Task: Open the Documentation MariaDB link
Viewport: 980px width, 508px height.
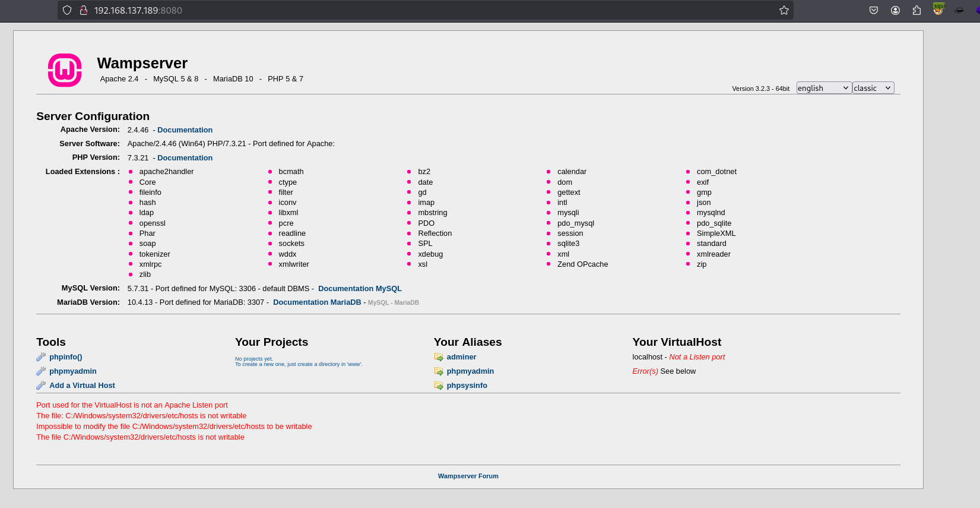Action: [x=317, y=302]
